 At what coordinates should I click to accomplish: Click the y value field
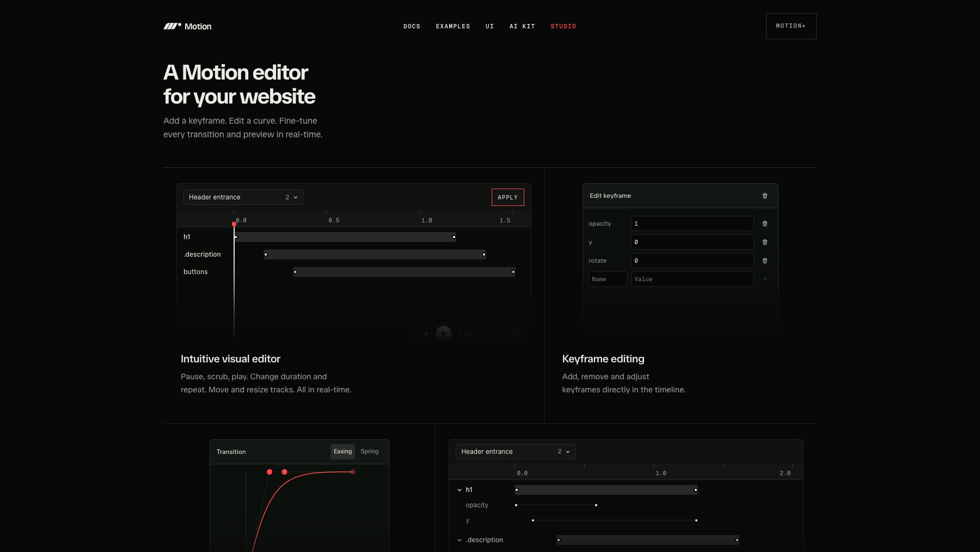[x=693, y=242]
